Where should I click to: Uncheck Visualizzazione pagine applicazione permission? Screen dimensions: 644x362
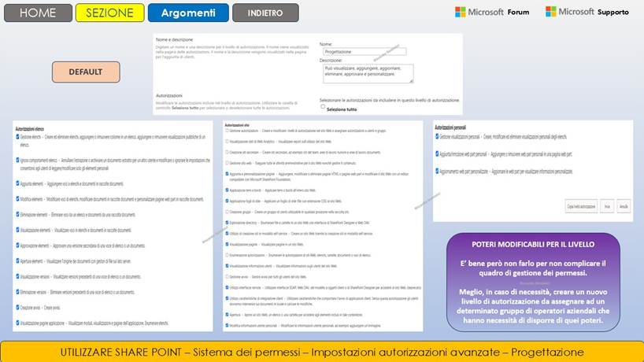click(17, 323)
